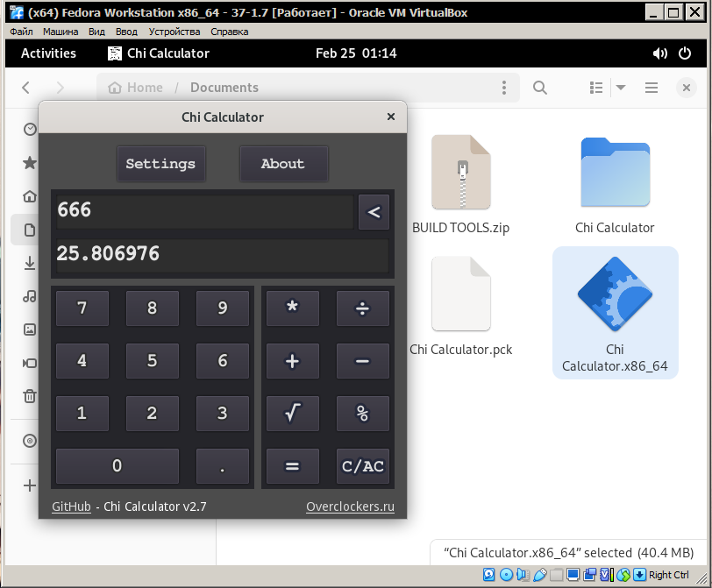Open the VirtualBox Устройства menu
The image size is (712, 588).
point(174,32)
